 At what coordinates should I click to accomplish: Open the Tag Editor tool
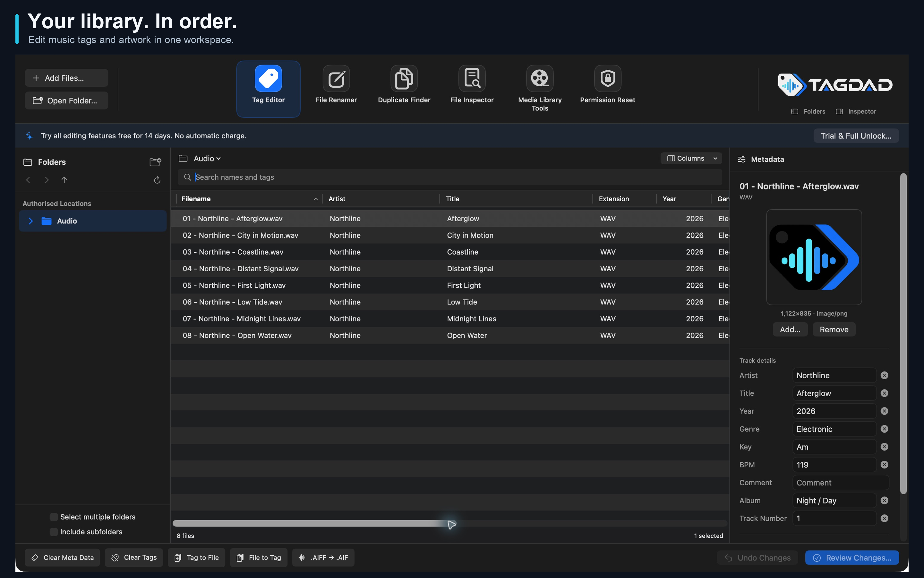point(268,89)
